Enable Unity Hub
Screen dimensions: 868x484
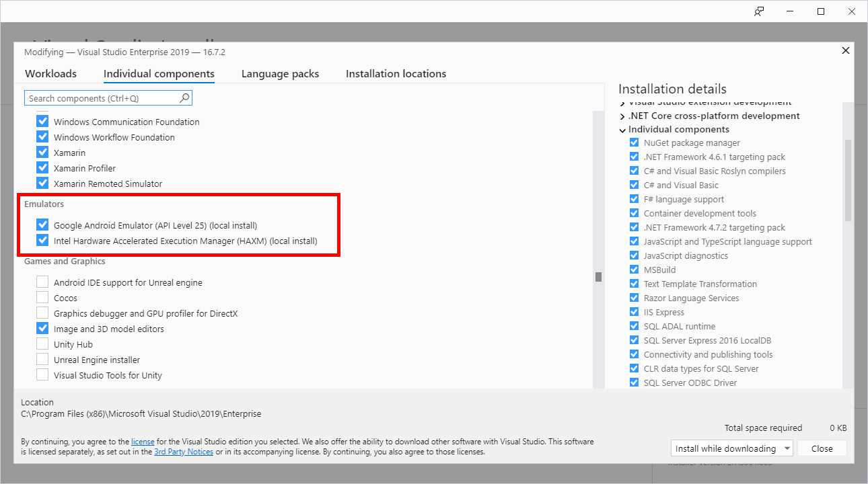tap(42, 344)
